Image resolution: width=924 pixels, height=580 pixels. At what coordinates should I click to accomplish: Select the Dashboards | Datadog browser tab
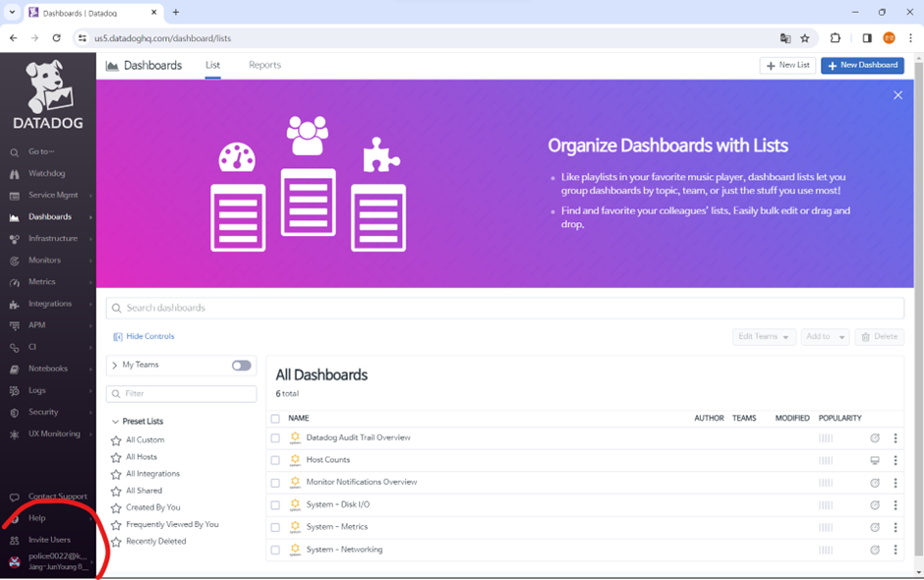point(93,13)
